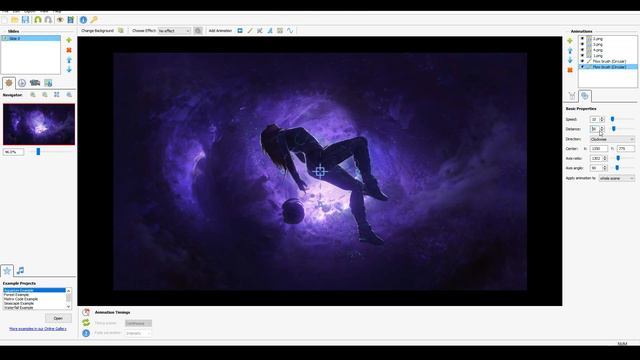Zoom in using the first Navigator magnifier
The height and width of the screenshot is (360, 640).
(x=33, y=95)
